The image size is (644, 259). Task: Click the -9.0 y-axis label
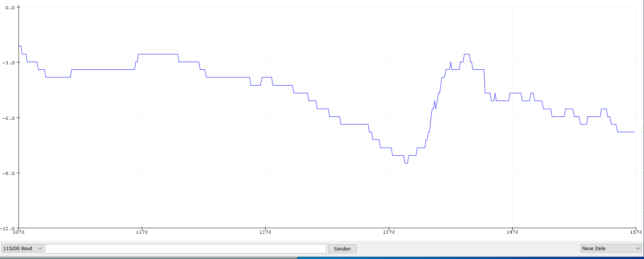pos(9,173)
